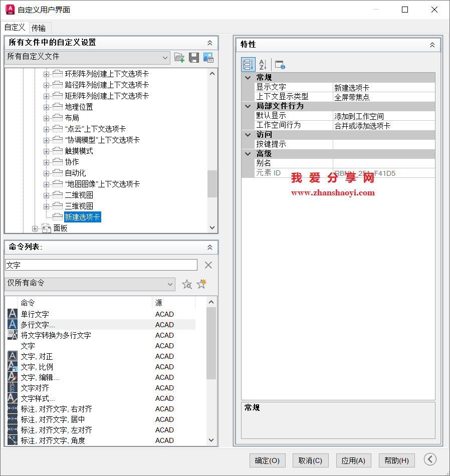The height and width of the screenshot is (476, 450).
Task: Collapse the '常规' properties category chevron
Action: pos(247,77)
